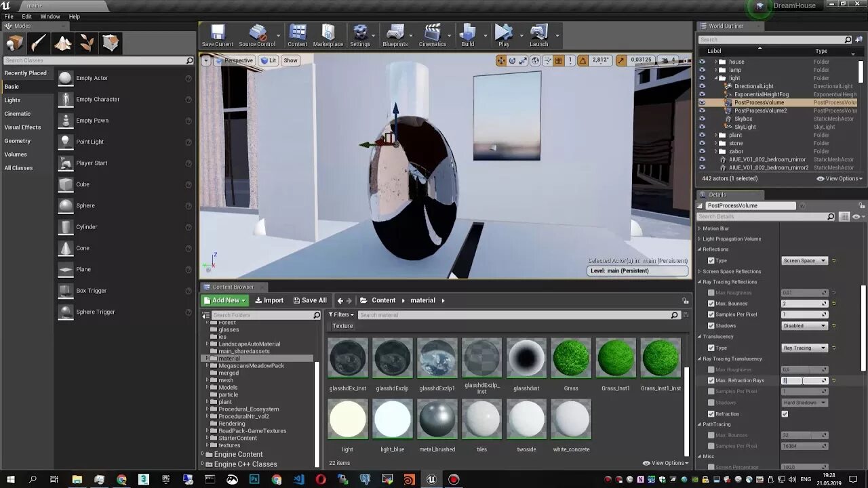Uncheck the Max. Bounces override checkbox

(711, 304)
